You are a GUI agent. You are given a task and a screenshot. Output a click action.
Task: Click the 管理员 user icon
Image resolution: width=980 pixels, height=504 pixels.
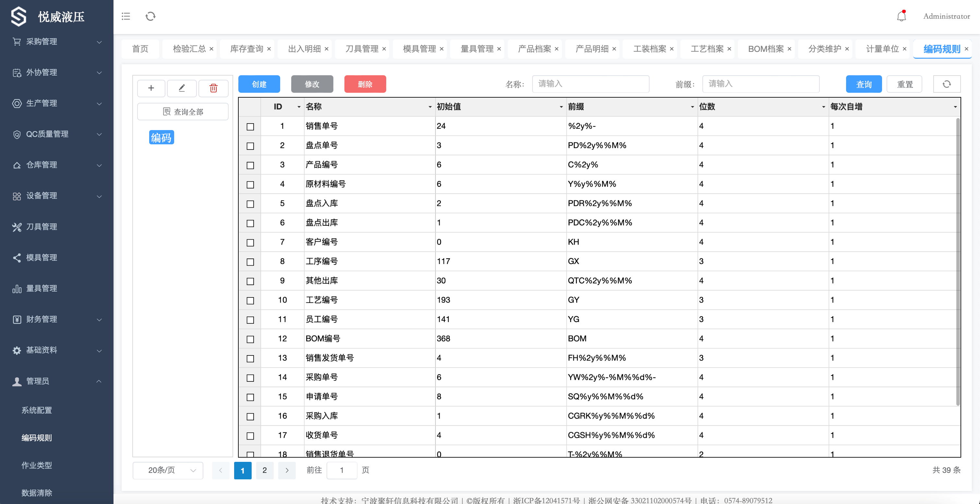[x=17, y=381]
